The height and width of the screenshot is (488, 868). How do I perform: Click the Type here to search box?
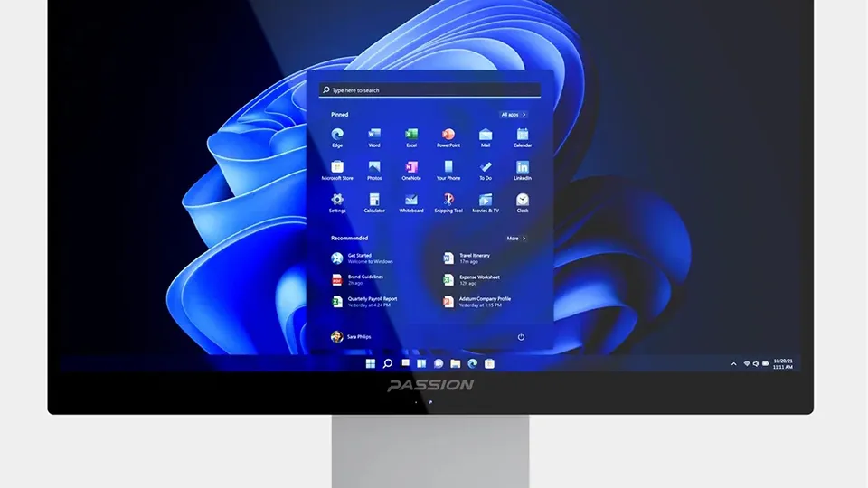point(429,90)
